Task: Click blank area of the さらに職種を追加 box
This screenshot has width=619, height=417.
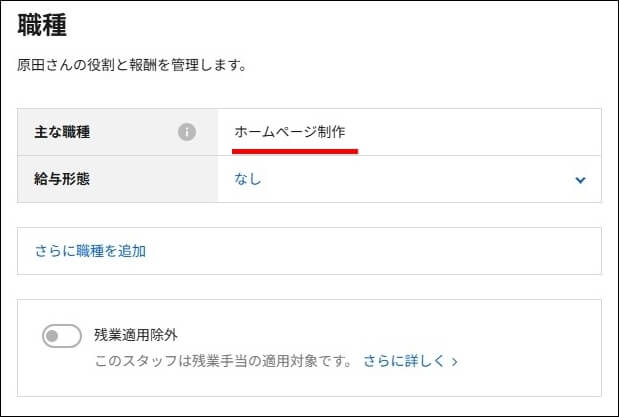Action: pyautogui.click(x=371, y=251)
